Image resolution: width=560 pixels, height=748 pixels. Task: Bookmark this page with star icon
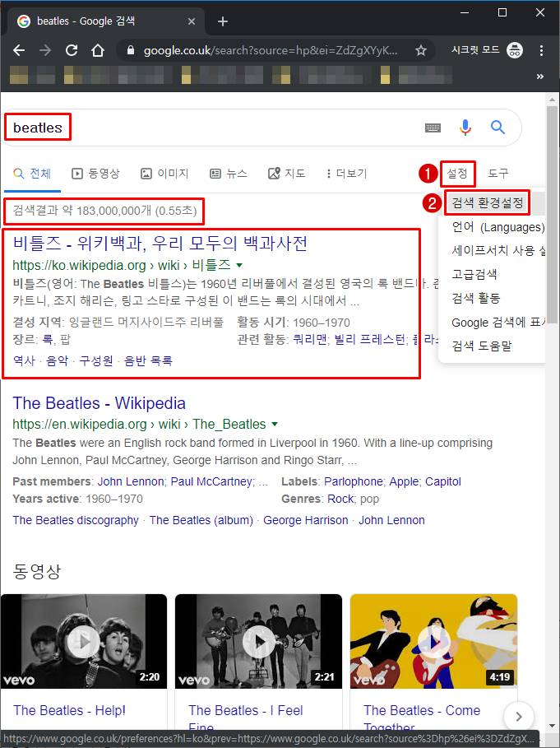421,50
